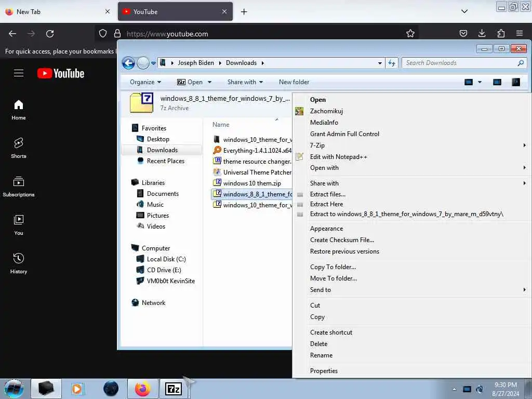
Task: Click the Name column header
Action: [221, 125]
